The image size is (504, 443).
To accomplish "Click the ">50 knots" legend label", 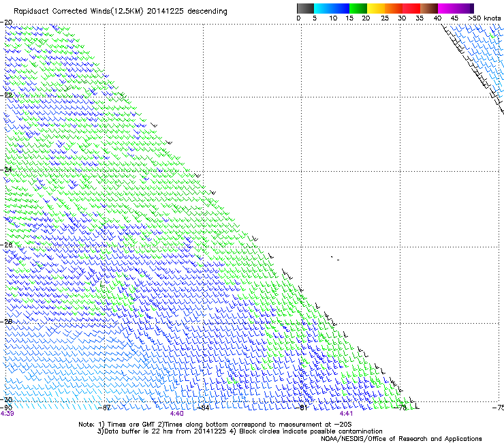I will (x=484, y=18).
